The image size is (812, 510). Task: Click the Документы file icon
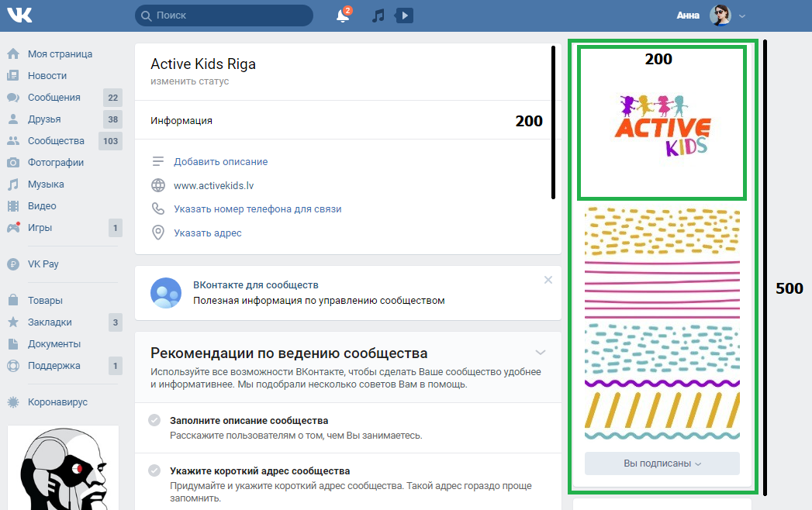(13, 344)
